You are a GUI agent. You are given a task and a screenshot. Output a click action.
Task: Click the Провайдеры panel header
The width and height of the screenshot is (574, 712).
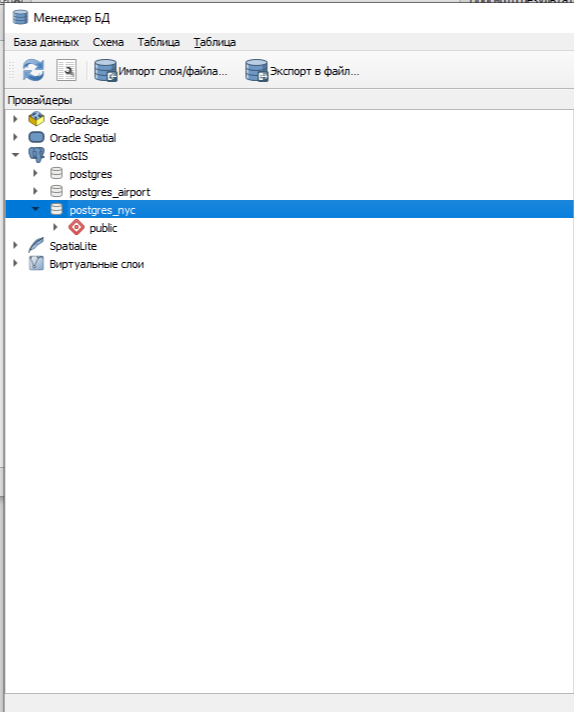[40, 100]
